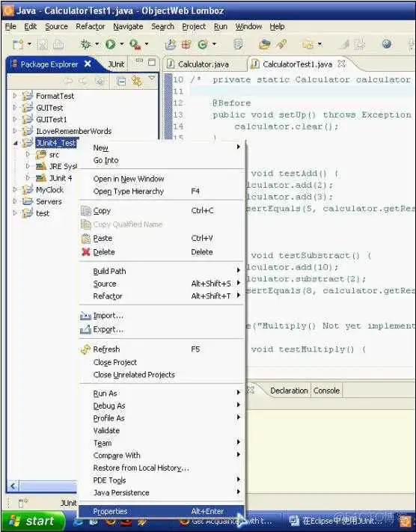Open Package Explorer view menu triangle
This screenshot has width=416, height=532.
(152, 79)
